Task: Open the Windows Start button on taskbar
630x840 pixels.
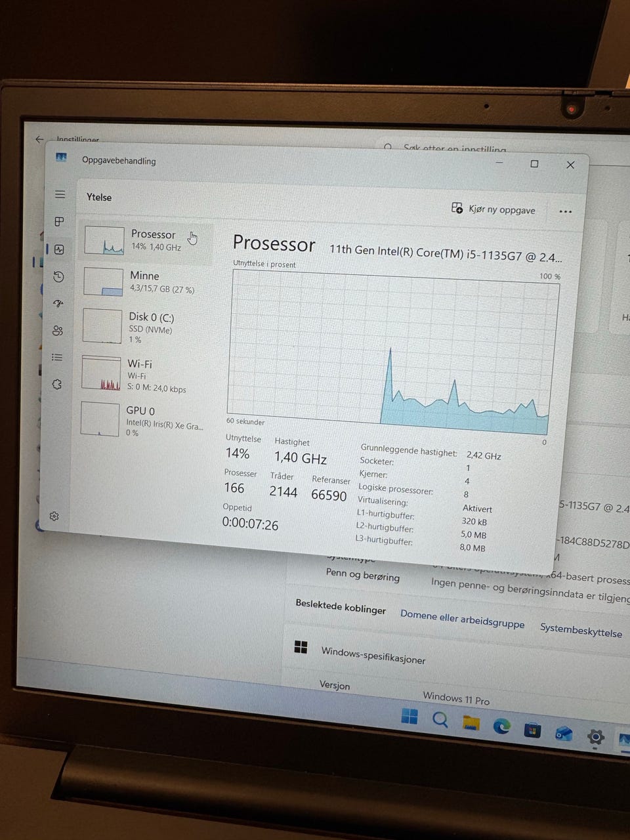Action: (409, 716)
